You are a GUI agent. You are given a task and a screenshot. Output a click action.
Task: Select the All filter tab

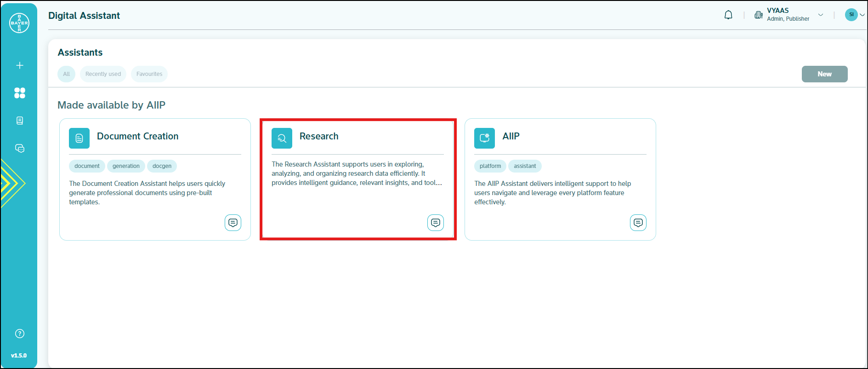67,74
